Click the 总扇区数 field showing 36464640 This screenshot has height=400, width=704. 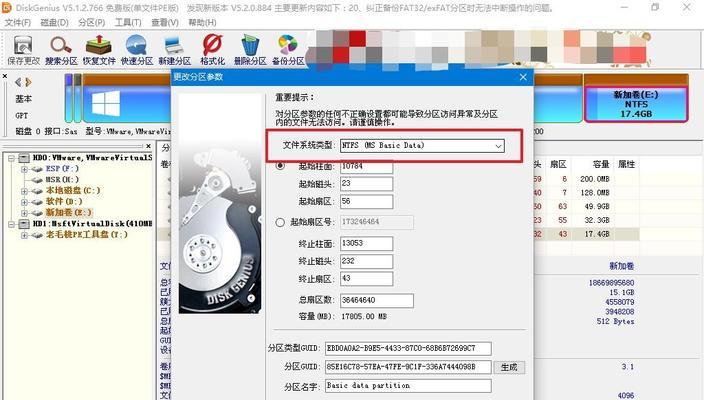click(x=377, y=300)
